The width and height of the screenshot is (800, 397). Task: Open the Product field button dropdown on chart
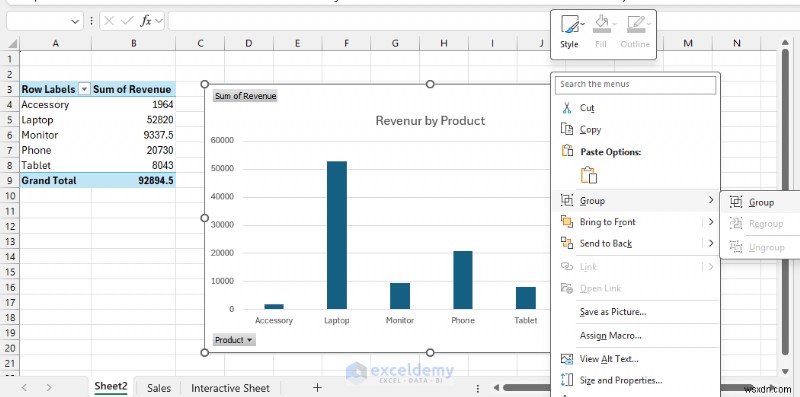[x=249, y=340]
